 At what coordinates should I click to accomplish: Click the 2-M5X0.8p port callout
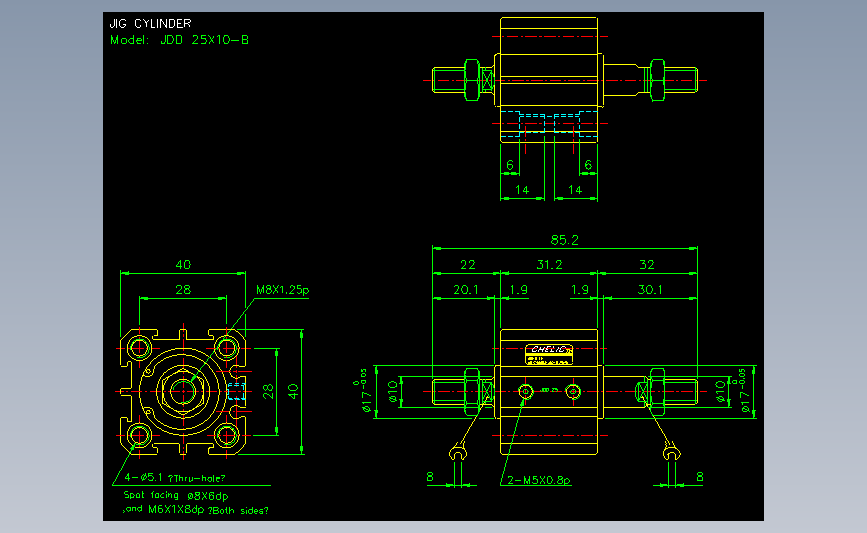[x=539, y=480]
